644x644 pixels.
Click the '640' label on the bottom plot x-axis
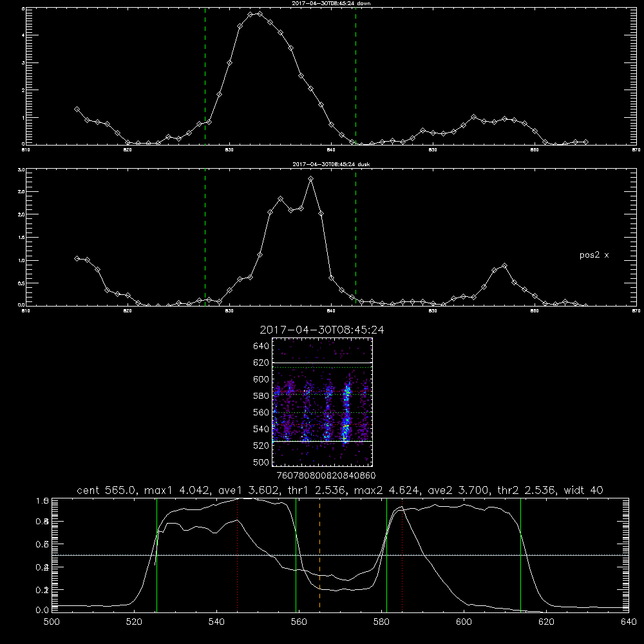[x=629, y=622]
